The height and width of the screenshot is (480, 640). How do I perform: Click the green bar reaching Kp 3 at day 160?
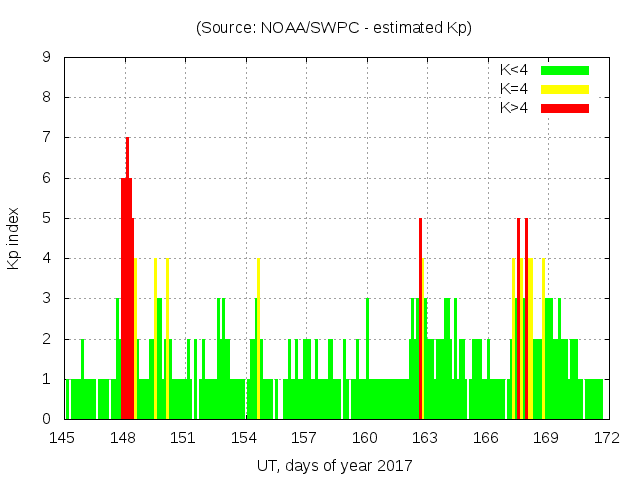click(367, 360)
